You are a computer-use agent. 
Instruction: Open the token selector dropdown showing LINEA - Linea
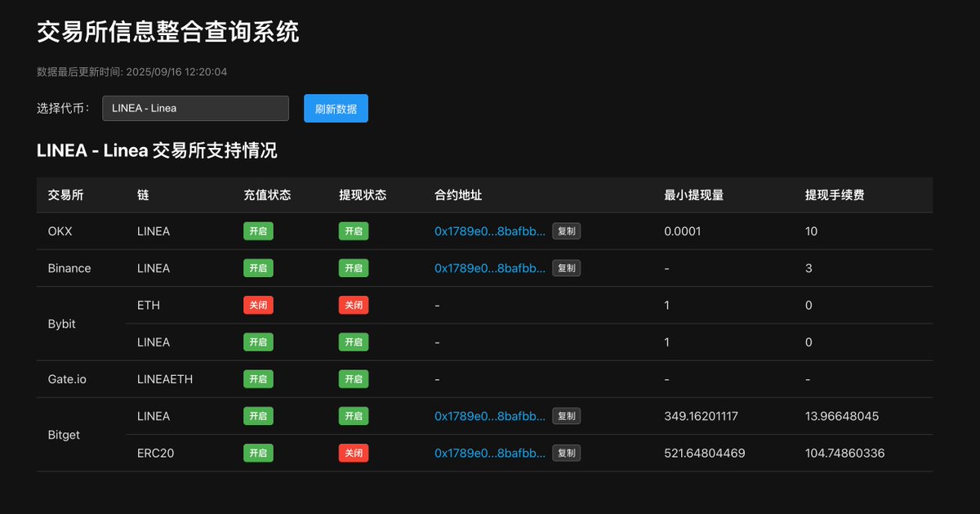(195, 108)
